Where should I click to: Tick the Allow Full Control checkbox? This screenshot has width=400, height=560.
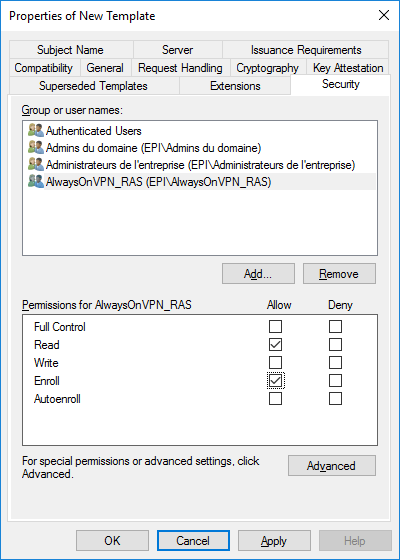click(275, 326)
